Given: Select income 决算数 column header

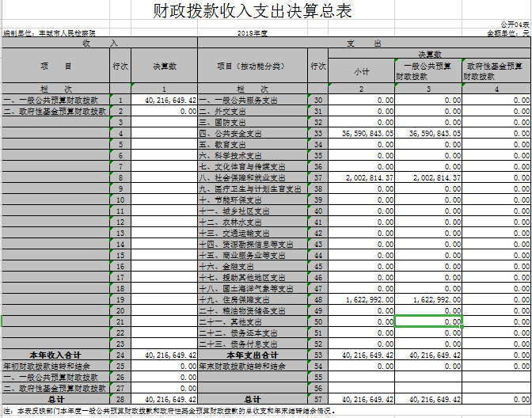Looking at the screenshot, I should click(164, 66).
